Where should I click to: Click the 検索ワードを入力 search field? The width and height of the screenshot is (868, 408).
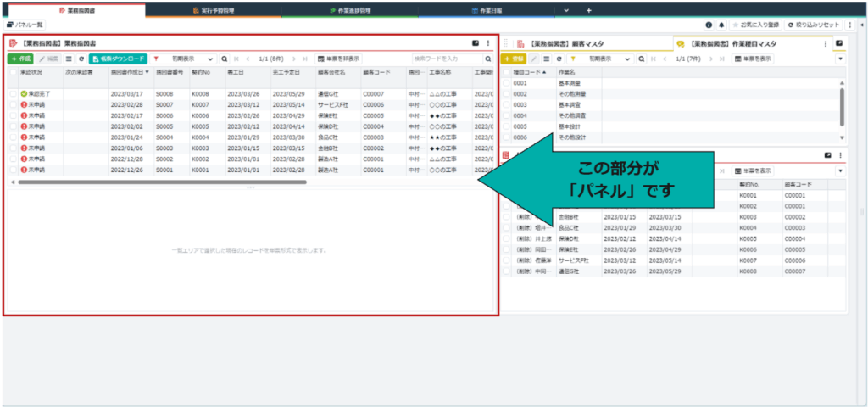tap(447, 59)
